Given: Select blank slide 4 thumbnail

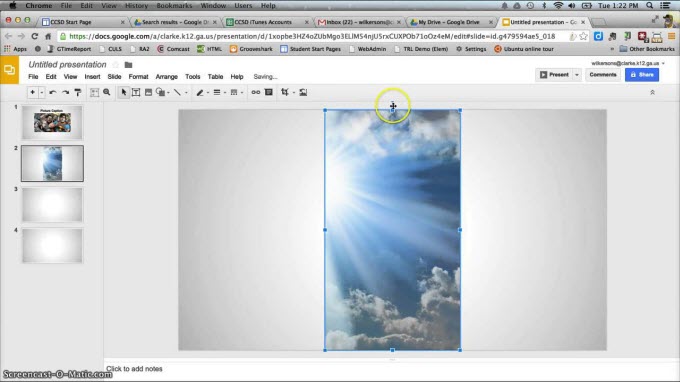Looking at the screenshot, I should [52, 246].
